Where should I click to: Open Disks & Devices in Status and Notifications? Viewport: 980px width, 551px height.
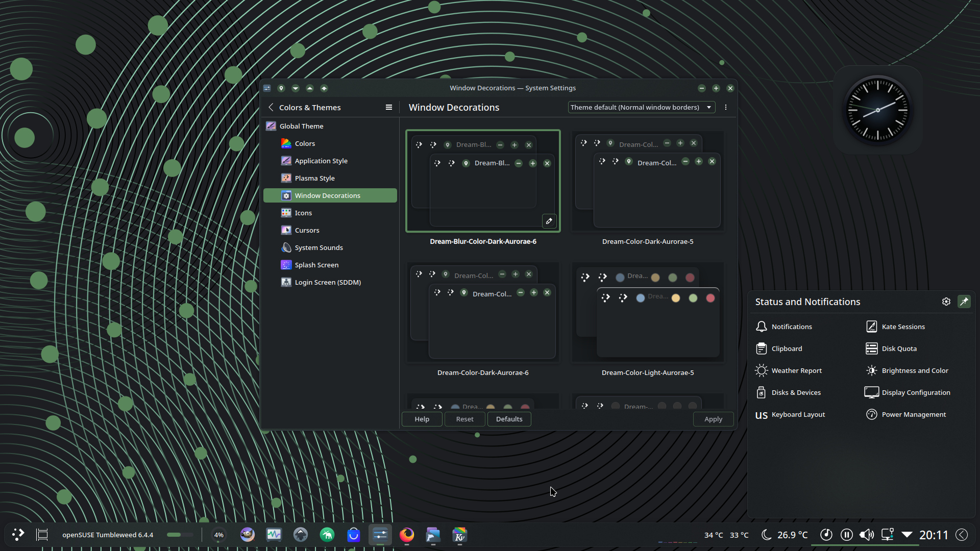[x=789, y=392]
